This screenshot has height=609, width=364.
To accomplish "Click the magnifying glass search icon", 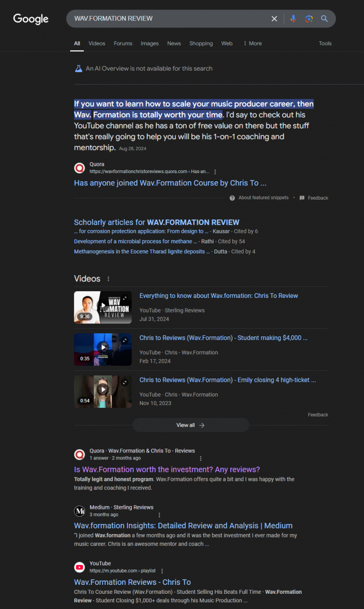I will tap(325, 18).
